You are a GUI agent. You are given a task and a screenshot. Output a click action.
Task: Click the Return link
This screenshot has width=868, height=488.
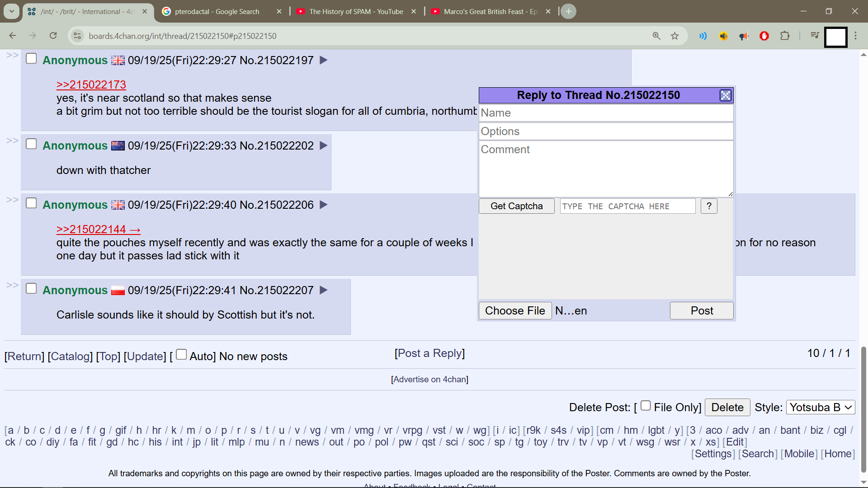click(24, 357)
